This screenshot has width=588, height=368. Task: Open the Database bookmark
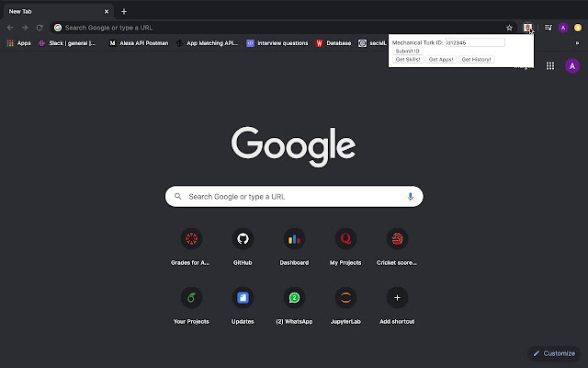click(x=334, y=43)
